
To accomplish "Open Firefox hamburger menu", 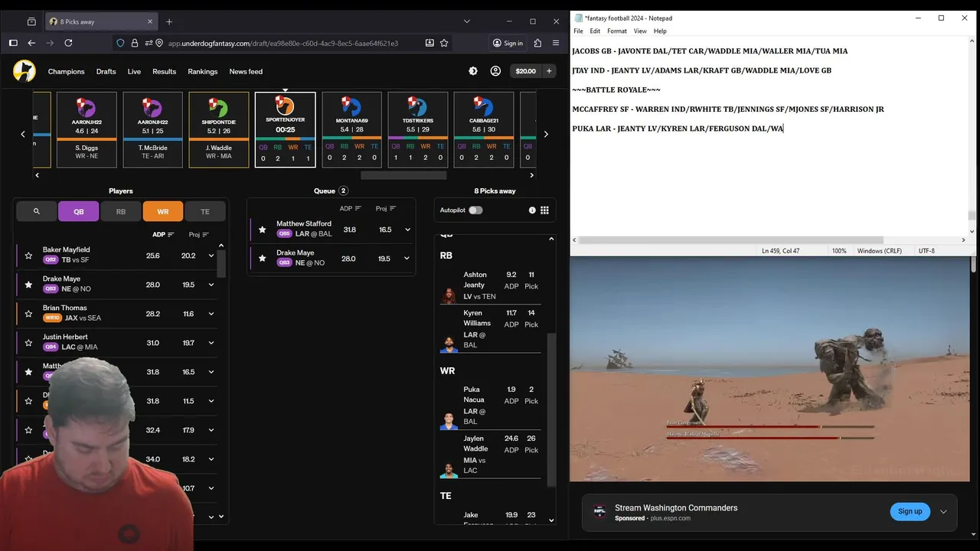I will pyautogui.click(x=555, y=43).
